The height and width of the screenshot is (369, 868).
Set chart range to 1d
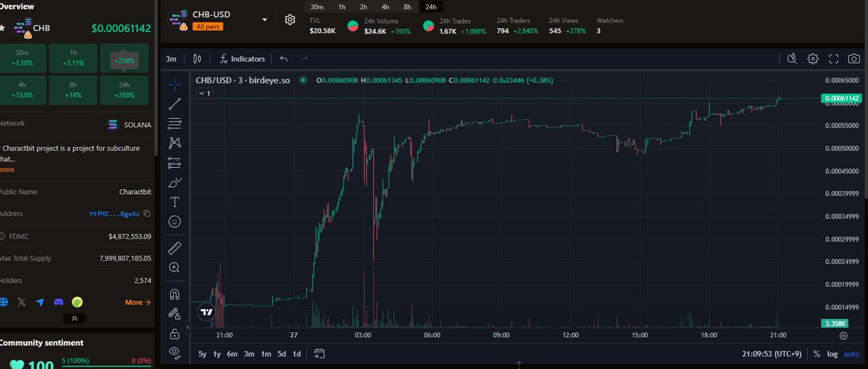[297, 354]
